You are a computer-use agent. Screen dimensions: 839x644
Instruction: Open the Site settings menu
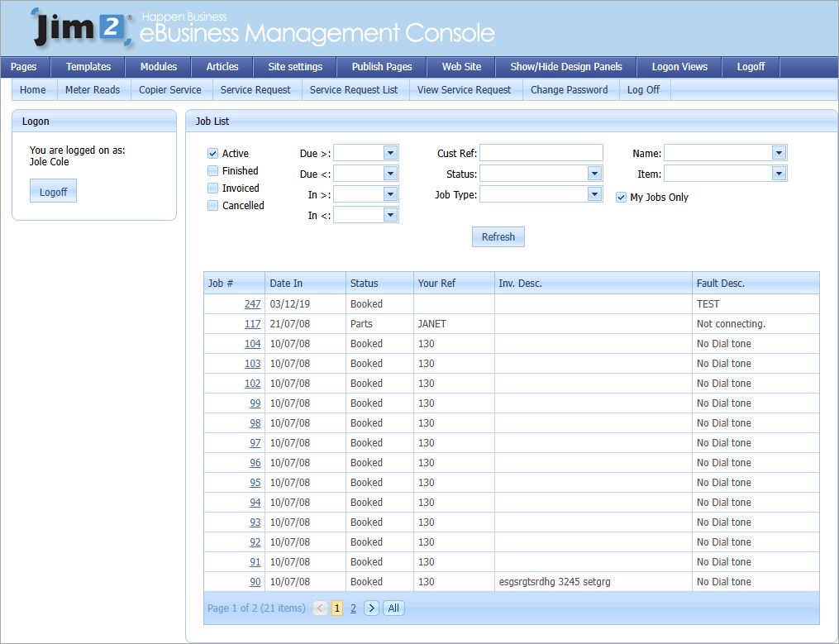pyautogui.click(x=295, y=67)
